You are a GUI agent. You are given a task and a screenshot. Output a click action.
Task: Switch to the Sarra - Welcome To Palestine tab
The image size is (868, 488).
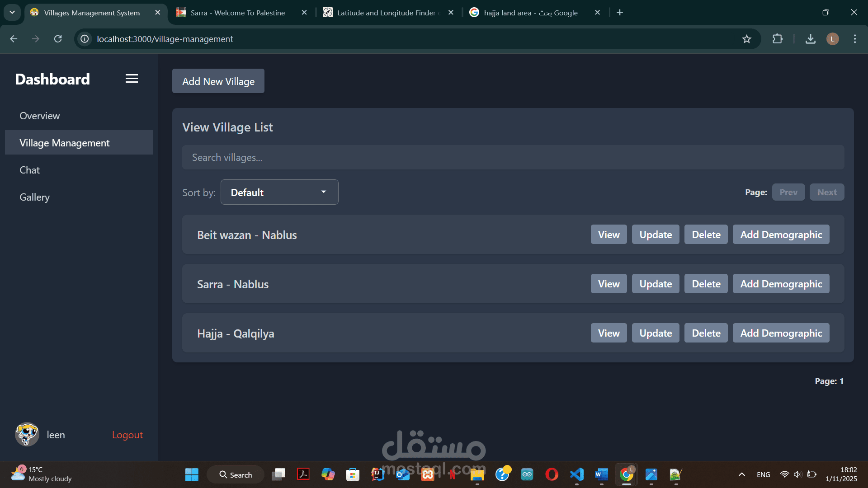[237, 13]
